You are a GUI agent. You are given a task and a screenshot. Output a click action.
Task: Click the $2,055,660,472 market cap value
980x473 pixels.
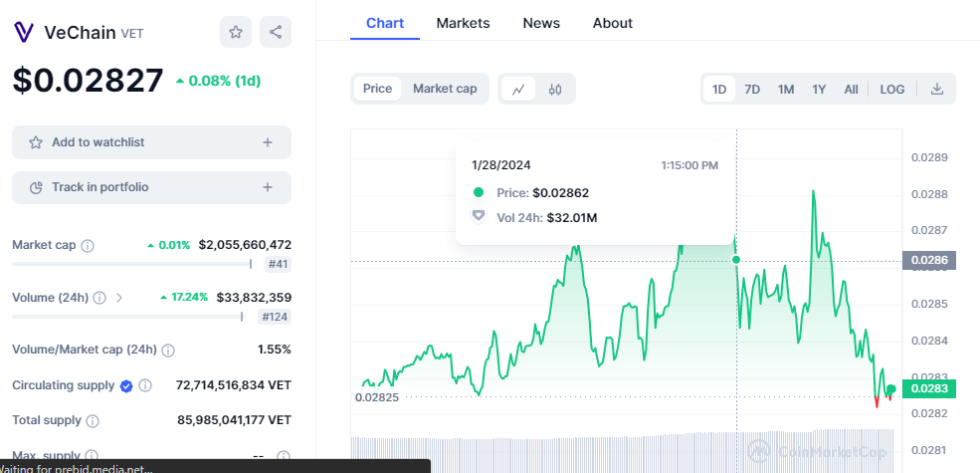245,245
